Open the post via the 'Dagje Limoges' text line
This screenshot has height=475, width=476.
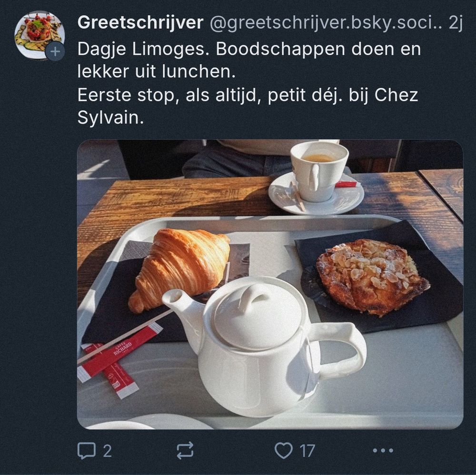tap(249, 49)
